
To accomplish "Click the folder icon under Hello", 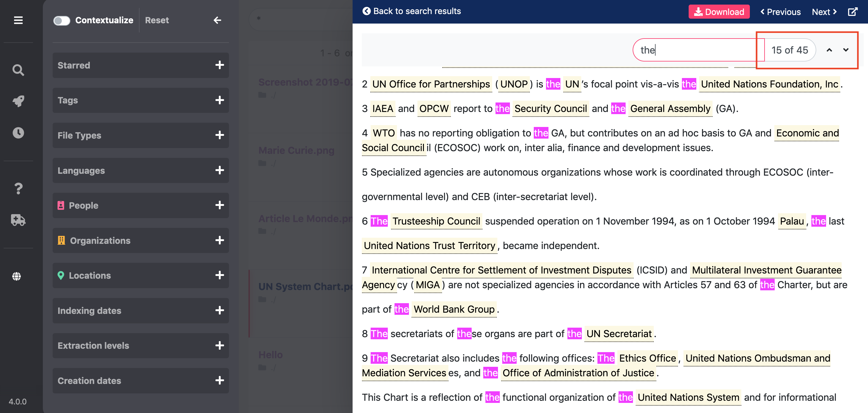I will tap(262, 367).
